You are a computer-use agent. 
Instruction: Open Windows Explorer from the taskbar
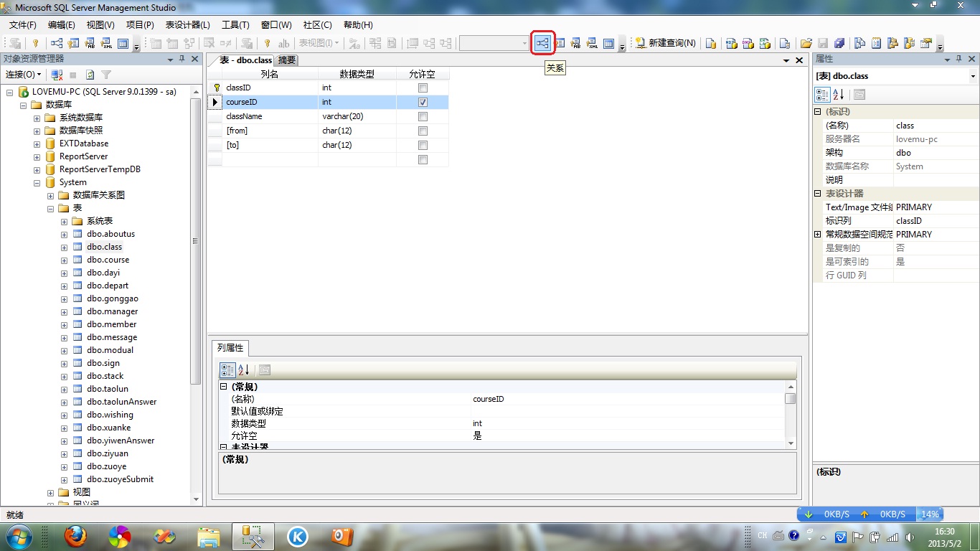(x=209, y=535)
